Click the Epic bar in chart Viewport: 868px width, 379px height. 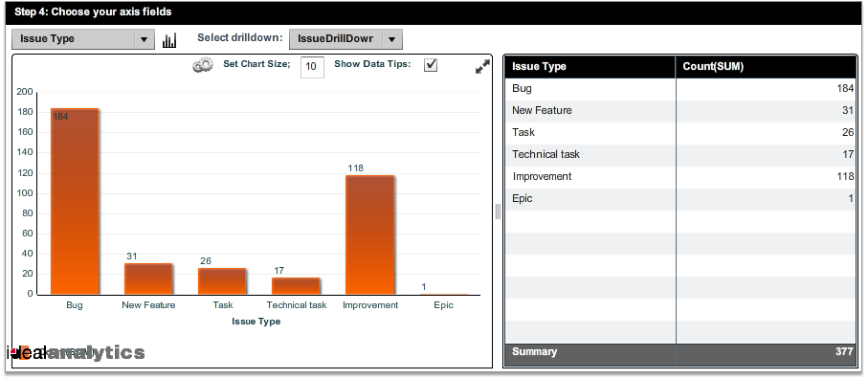(x=443, y=294)
